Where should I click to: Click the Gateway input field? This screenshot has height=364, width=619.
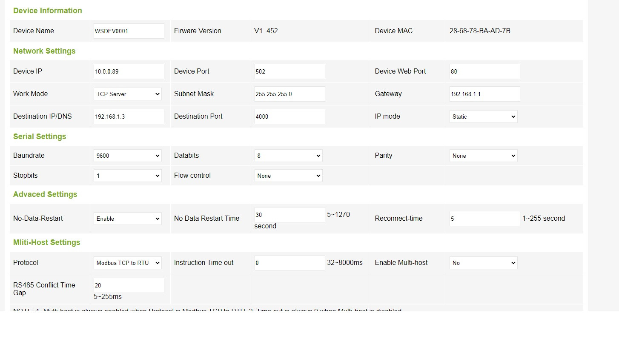[484, 94]
